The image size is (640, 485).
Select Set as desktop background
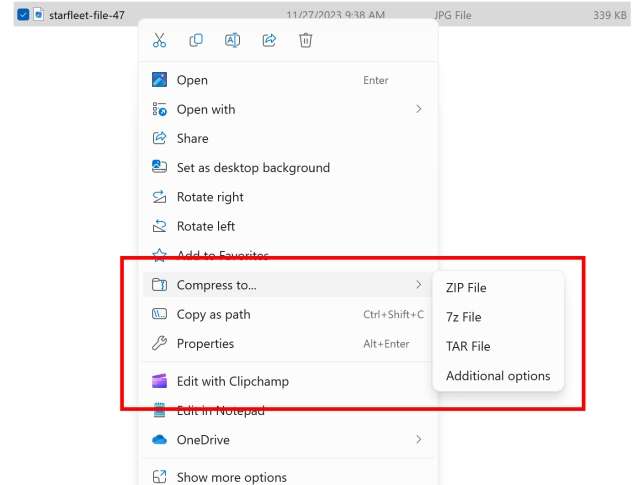[253, 168]
